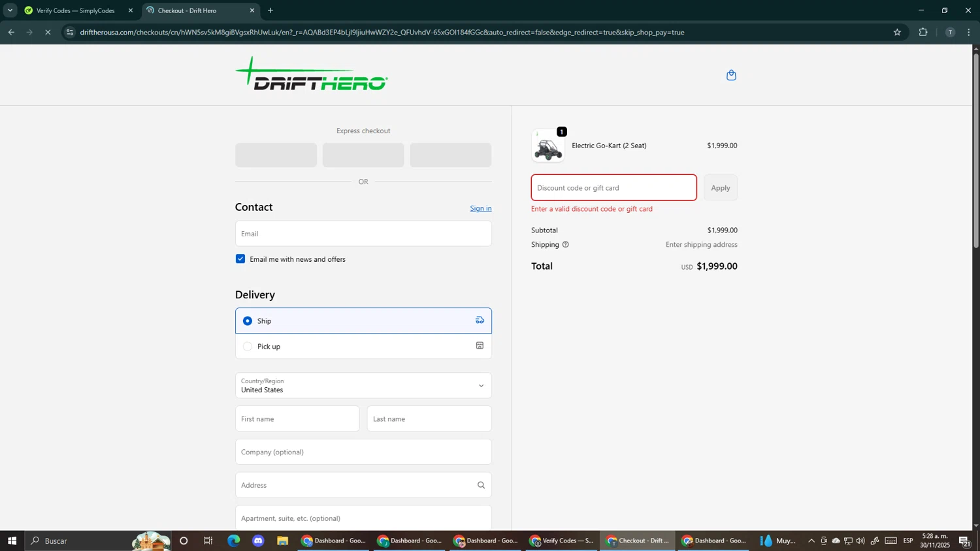Focus the Address input field

[363, 485]
